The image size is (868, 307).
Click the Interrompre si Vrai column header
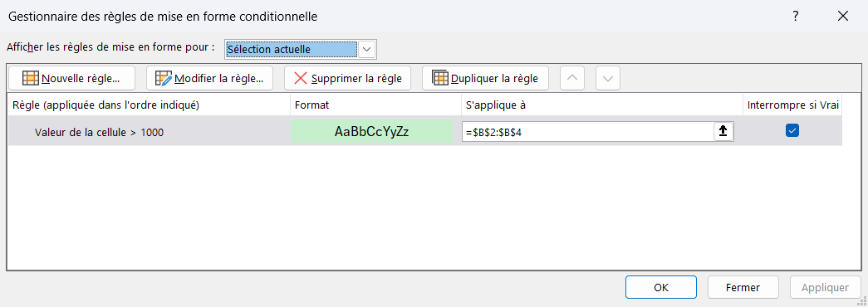coord(792,105)
